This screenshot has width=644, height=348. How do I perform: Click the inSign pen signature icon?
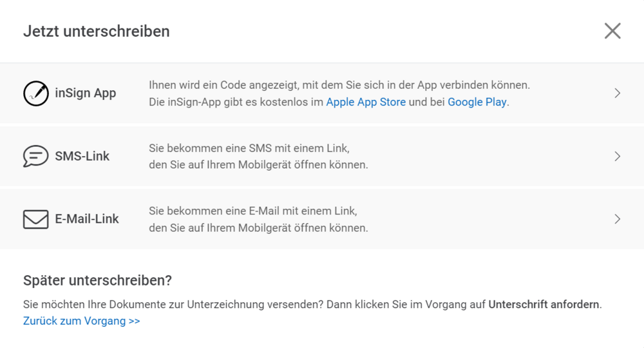(36, 93)
